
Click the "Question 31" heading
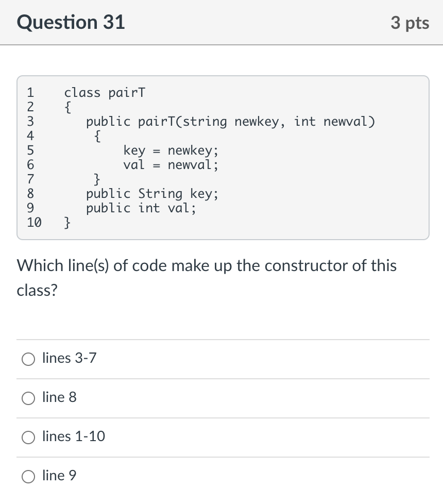71,22
